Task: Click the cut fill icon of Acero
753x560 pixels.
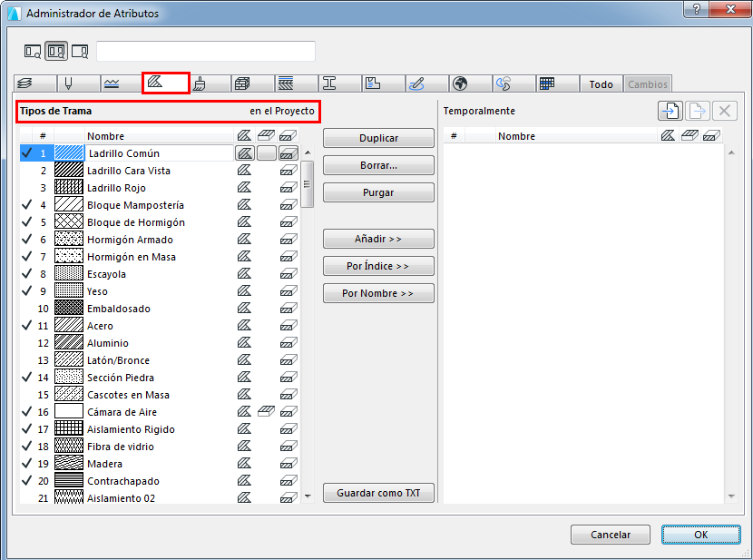Action: point(288,326)
